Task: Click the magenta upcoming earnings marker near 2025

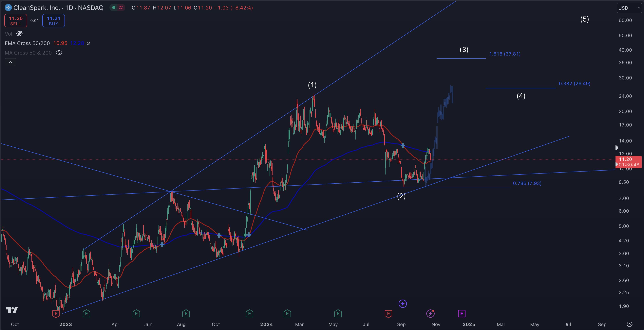Action: click(462, 314)
